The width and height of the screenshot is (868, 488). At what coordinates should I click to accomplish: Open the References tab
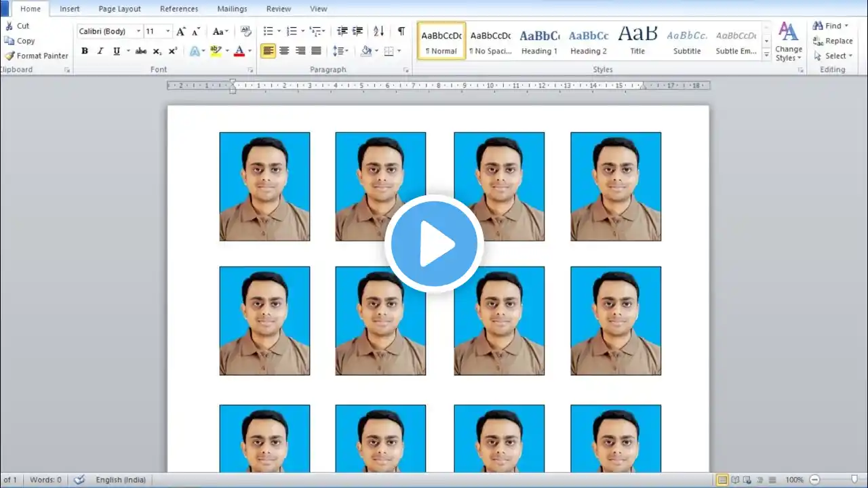click(179, 9)
